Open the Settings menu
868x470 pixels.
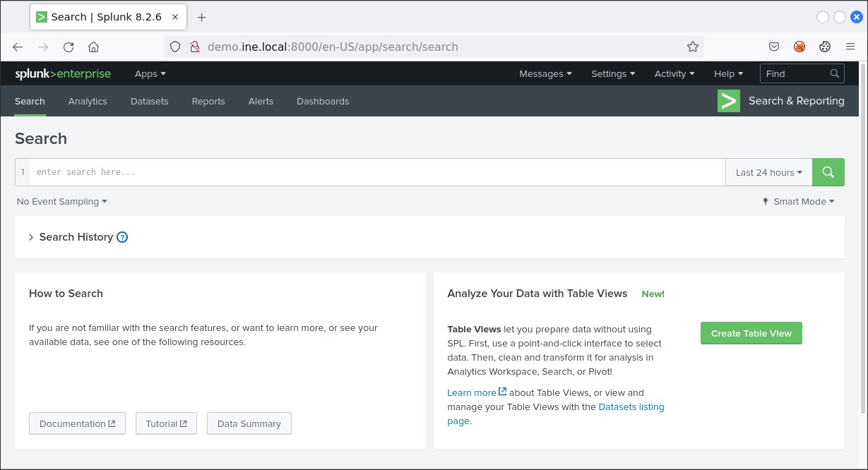click(612, 73)
